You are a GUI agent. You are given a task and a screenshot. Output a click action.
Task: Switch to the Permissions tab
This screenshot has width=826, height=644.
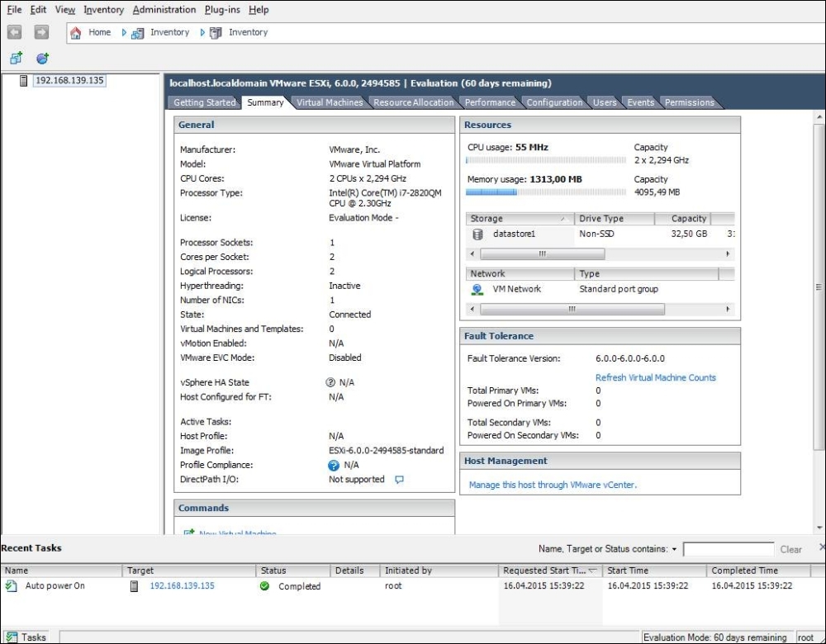point(690,102)
